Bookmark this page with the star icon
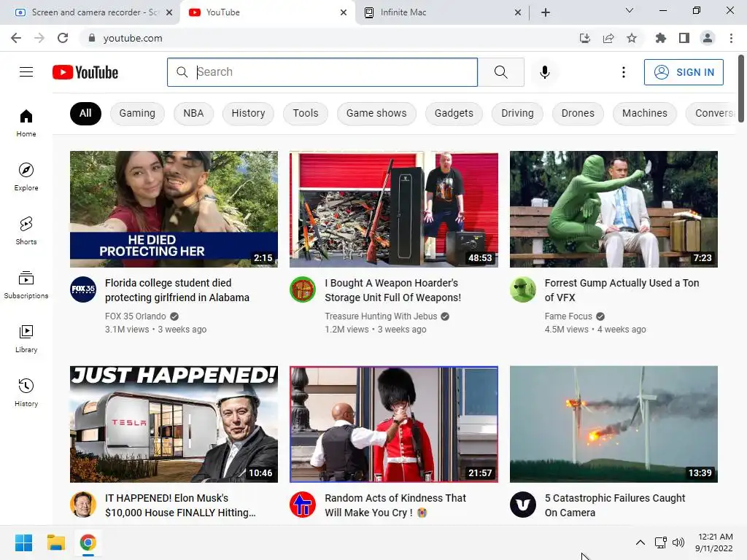Viewport: 747px width, 560px height. [631, 38]
